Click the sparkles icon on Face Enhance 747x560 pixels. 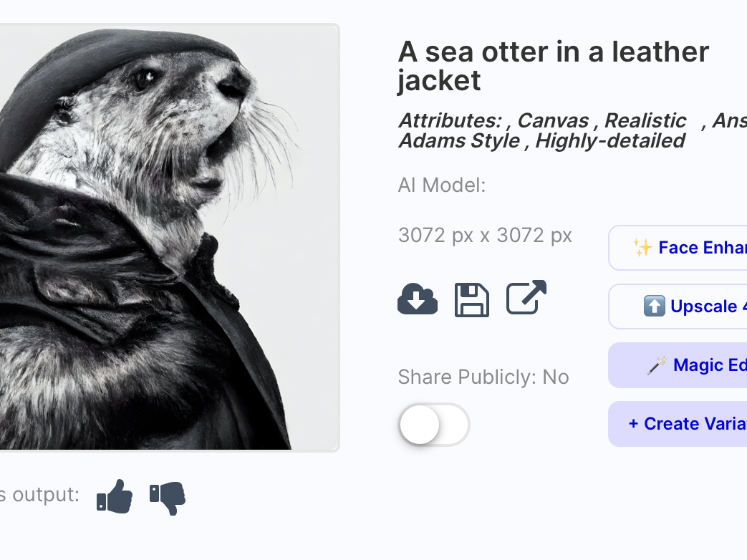(642, 248)
